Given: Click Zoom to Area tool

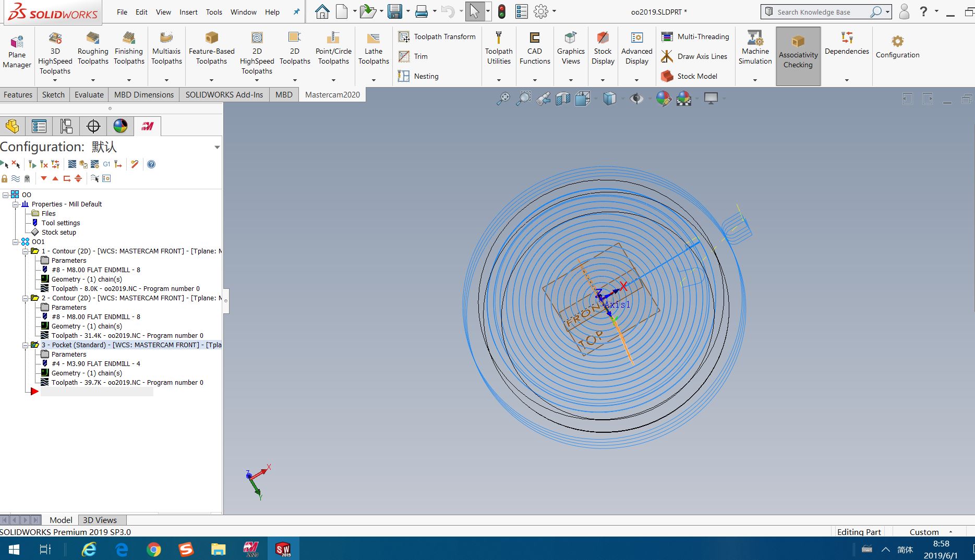Looking at the screenshot, I should click(523, 99).
